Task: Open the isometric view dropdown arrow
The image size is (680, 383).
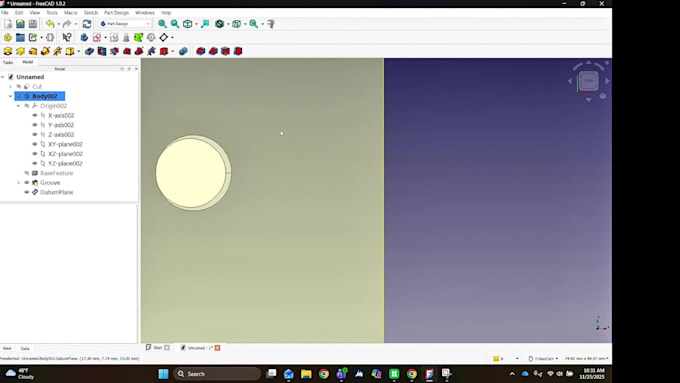Action: tap(196, 24)
